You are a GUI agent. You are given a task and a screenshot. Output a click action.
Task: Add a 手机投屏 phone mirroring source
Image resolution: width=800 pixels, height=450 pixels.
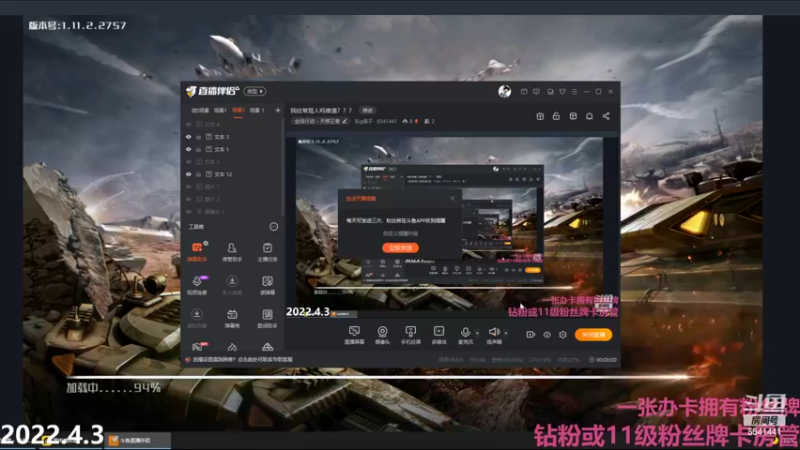point(410,335)
